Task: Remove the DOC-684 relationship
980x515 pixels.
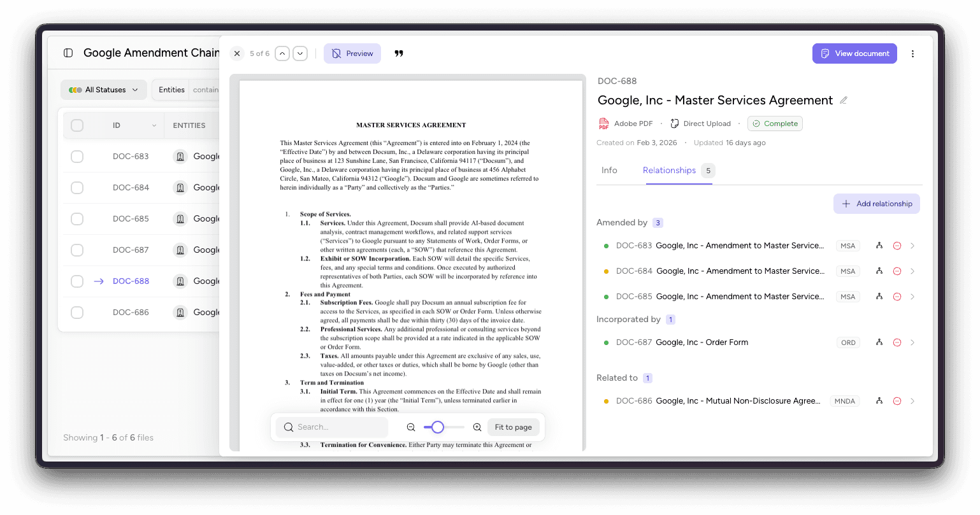Action: (897, 271)
